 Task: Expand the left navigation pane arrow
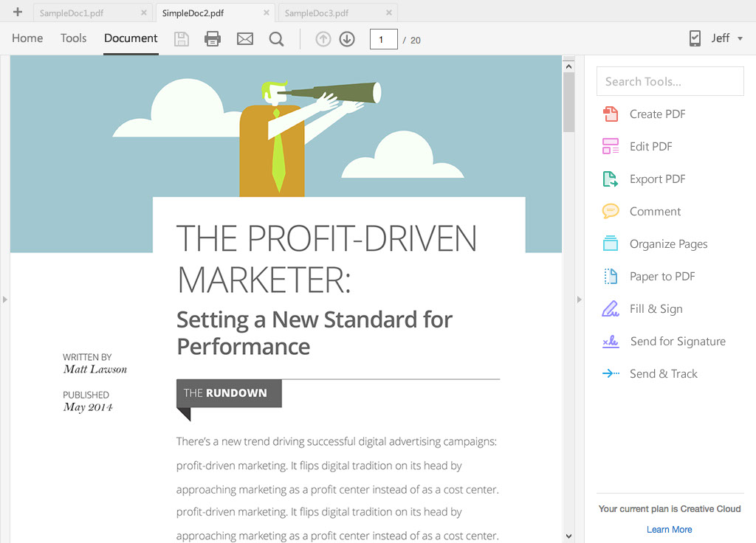click(x=4, y=299)
